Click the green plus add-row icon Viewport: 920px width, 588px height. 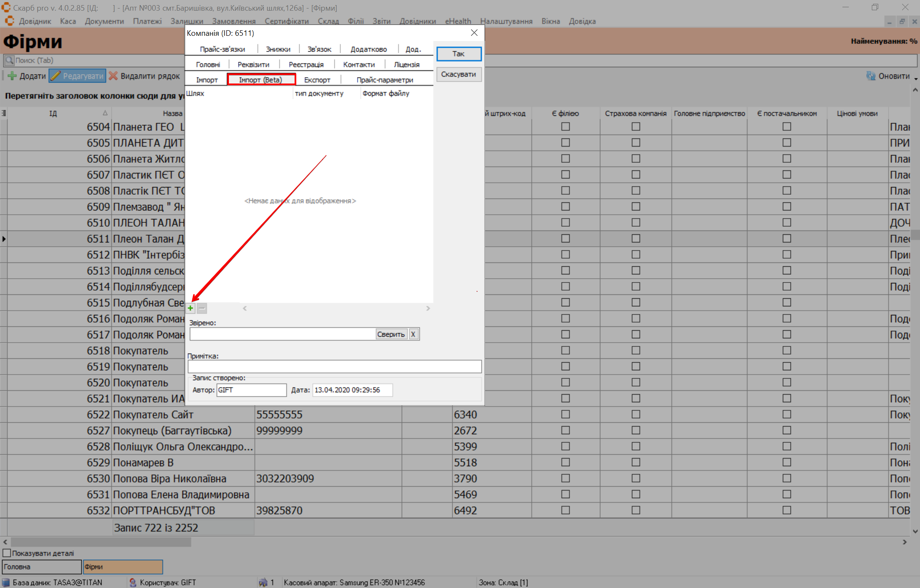(191, 308)
